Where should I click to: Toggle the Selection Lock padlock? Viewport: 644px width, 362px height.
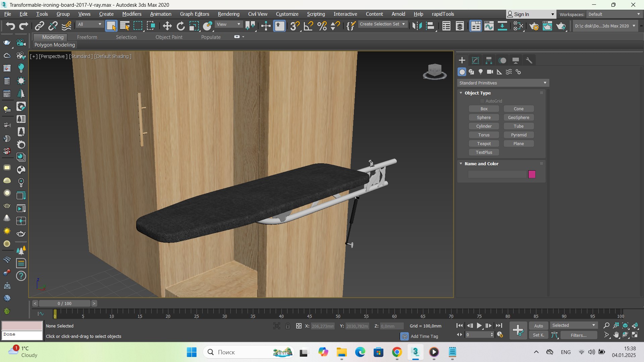pyautogui.click(x=288, y=326)
